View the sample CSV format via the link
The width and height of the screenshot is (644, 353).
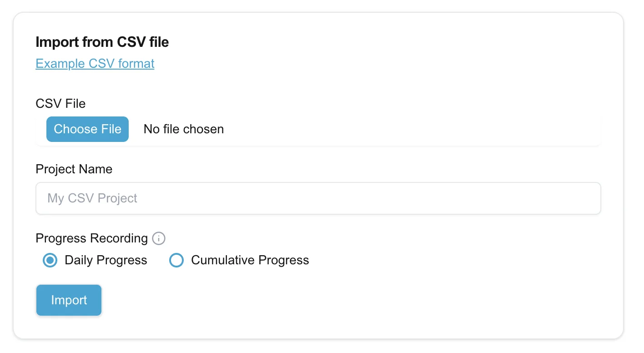point(95,64)
